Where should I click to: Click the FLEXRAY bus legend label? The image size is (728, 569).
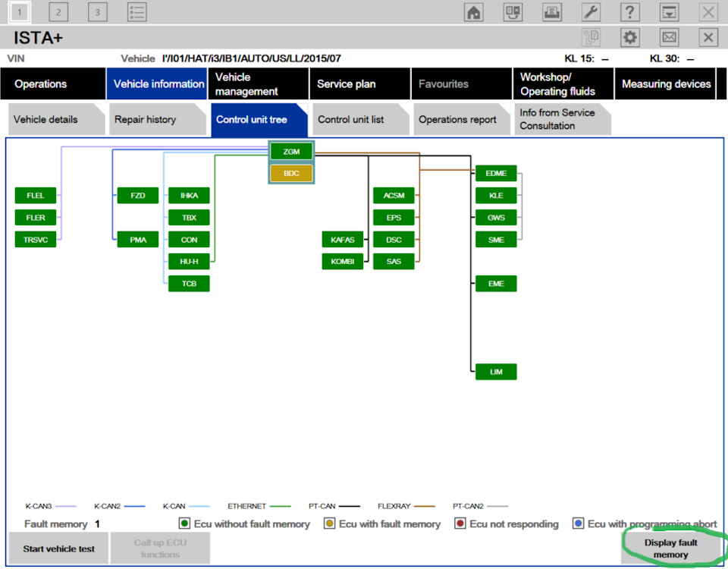click(394, 506)
